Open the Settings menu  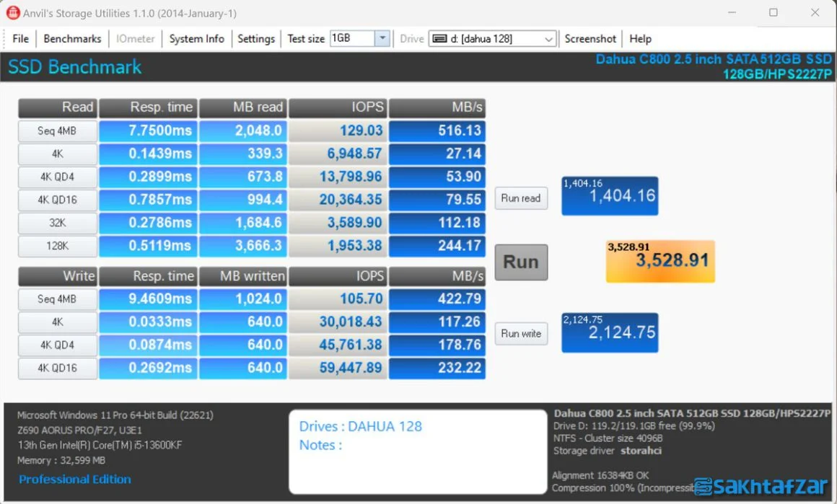point(255,39)
